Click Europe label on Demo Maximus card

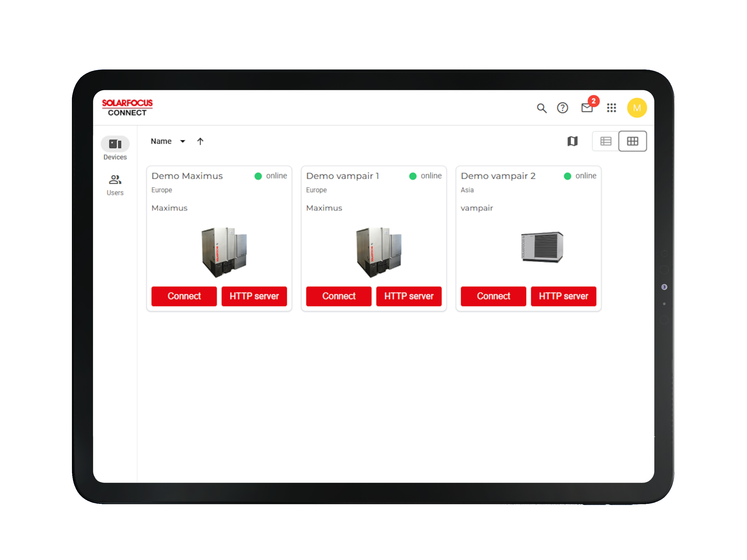(x=162, y=190)
